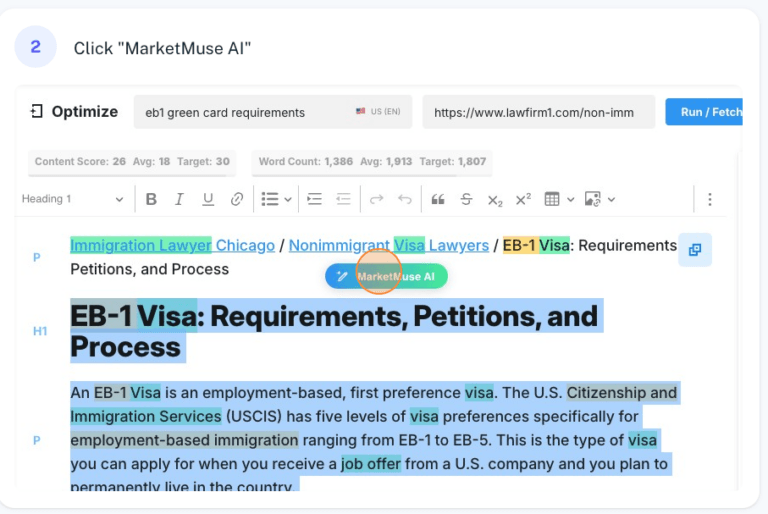The width and height of the screenshot is (768, 514).
Task: Select the US (EN) language flag selector
Action: pos(378,111)
